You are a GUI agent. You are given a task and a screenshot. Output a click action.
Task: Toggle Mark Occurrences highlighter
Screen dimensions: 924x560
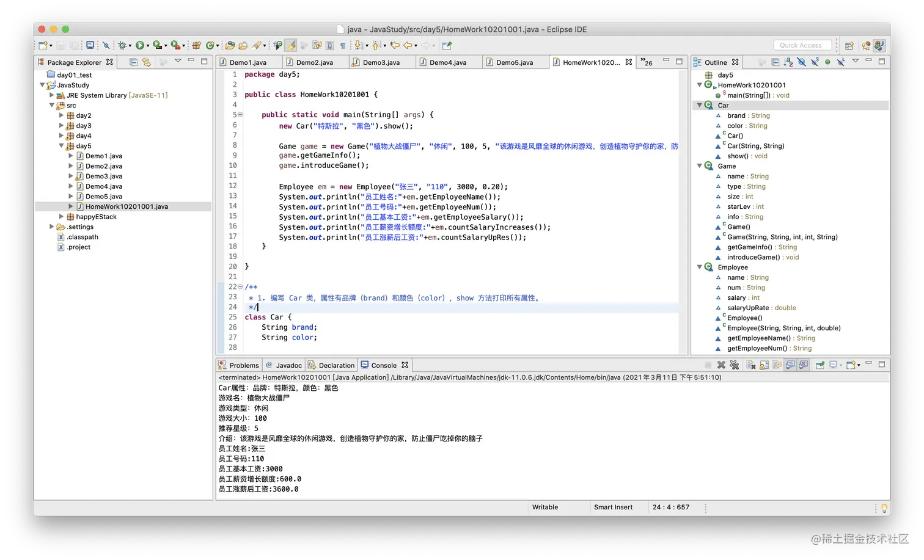click(x=291, y=45)
